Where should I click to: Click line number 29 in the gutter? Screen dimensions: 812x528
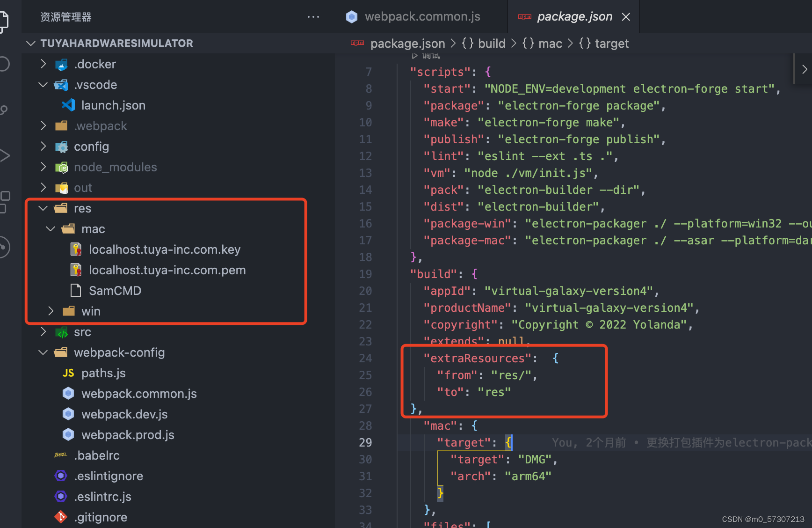point(365,442)
